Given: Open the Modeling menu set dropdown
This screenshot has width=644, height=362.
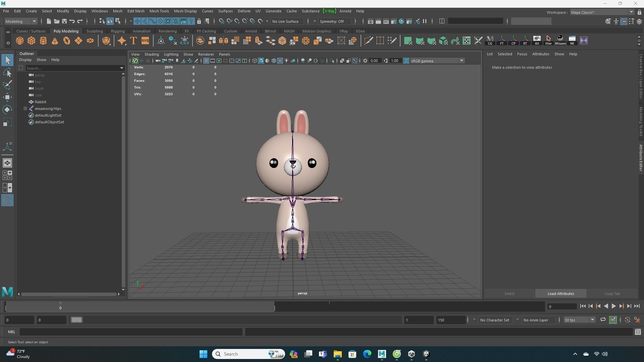Looking at the screenshot, I should [21, 21].
